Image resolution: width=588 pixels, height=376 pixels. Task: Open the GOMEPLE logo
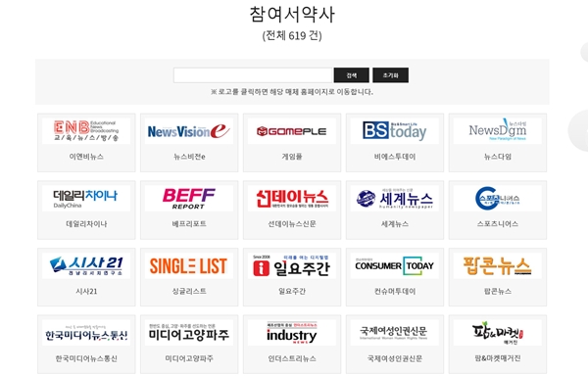pyautogui.click(x=292, y=130)
